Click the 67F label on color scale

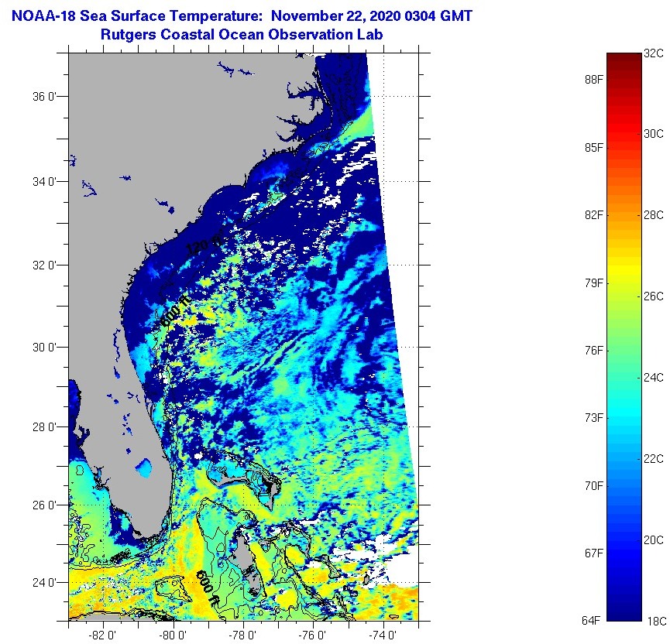point(594,553)
